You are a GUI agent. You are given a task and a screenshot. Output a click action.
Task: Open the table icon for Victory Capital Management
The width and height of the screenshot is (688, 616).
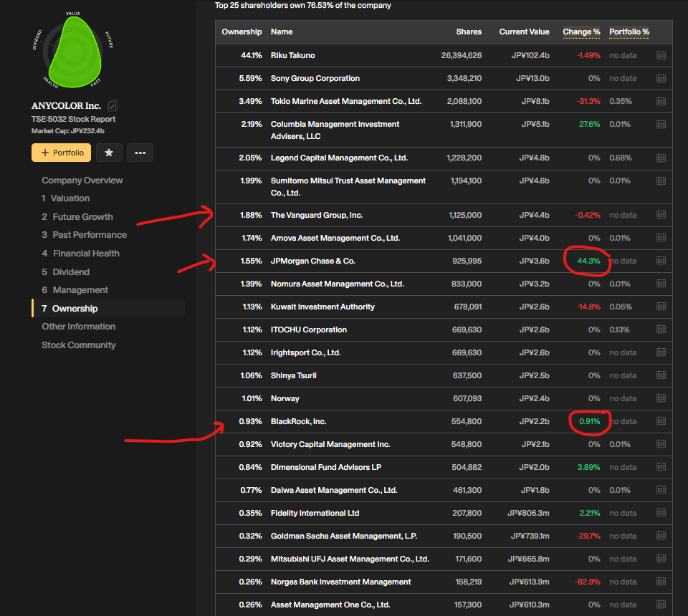661,444
